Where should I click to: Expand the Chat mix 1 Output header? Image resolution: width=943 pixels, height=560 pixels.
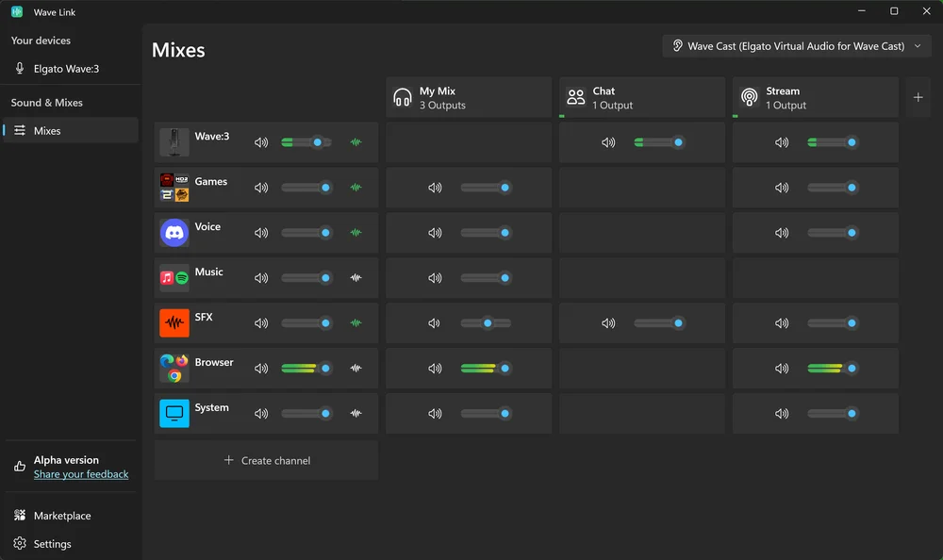click(x=641, y=98)
